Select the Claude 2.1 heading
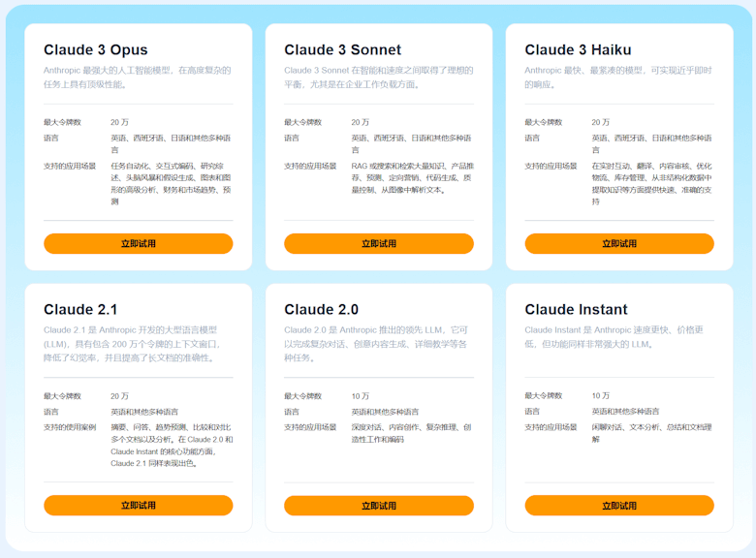The image size is (756, 558). [x=80, y=309]
